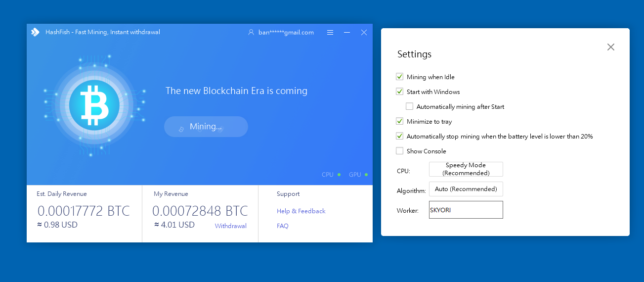The image size is (644, 282).
Task: Enable the Show Console checkbox
Action: [x=399, y=151]
